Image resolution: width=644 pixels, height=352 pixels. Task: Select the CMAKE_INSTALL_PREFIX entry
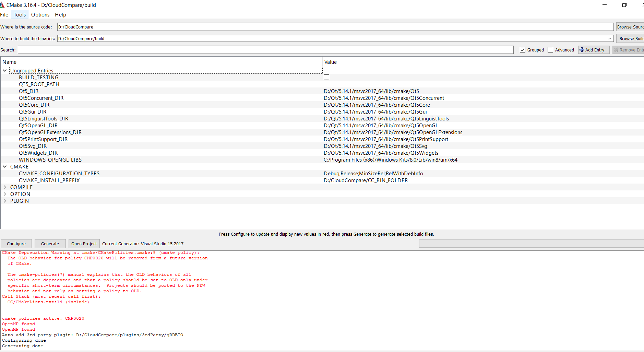tap(49, 180)
